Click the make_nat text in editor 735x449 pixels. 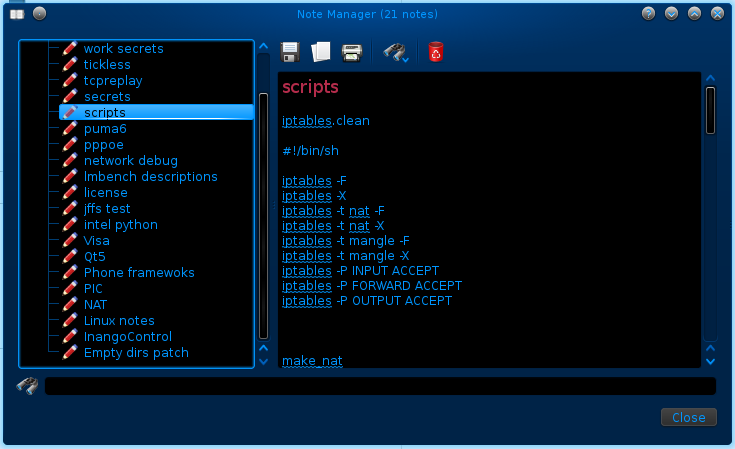point(312,361)
